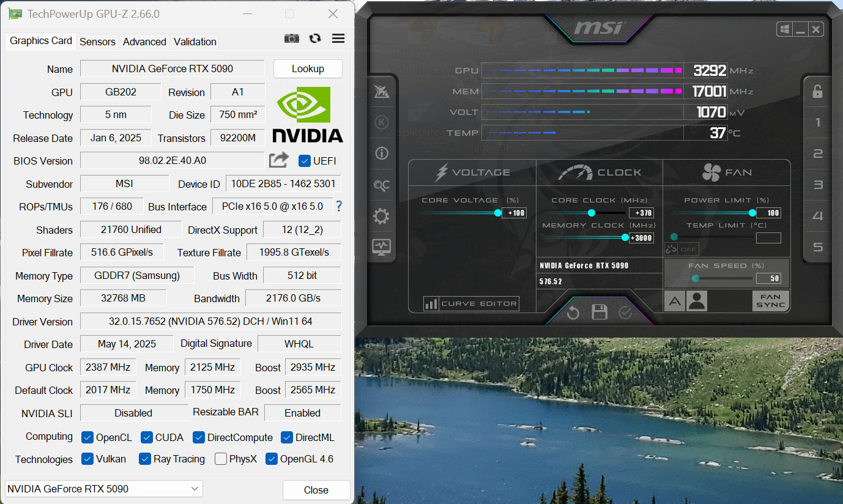Switch to the Sensors tab

[97, 42]
